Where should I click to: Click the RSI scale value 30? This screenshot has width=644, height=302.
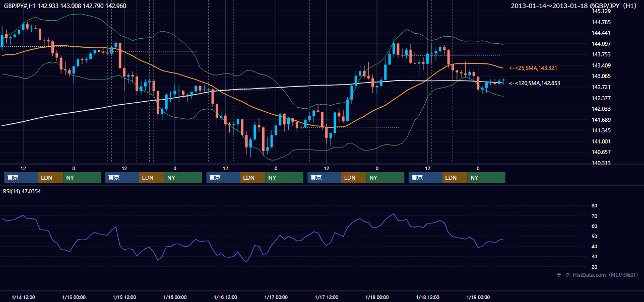(594, 256)
